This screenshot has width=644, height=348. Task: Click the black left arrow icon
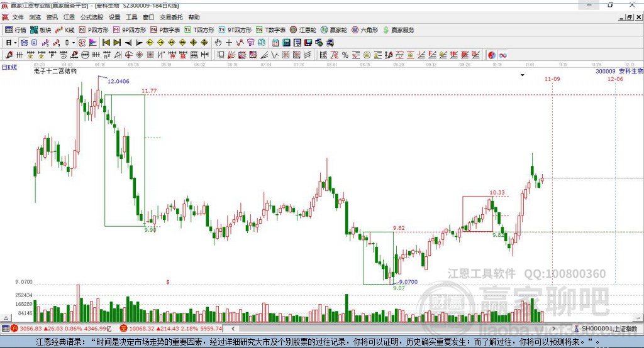click(x=128, y=43)
